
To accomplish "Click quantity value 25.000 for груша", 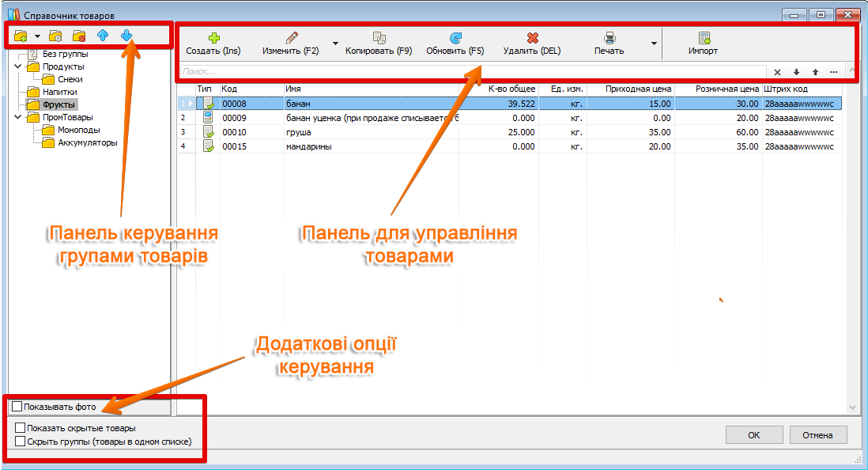I will pos(522,132).
